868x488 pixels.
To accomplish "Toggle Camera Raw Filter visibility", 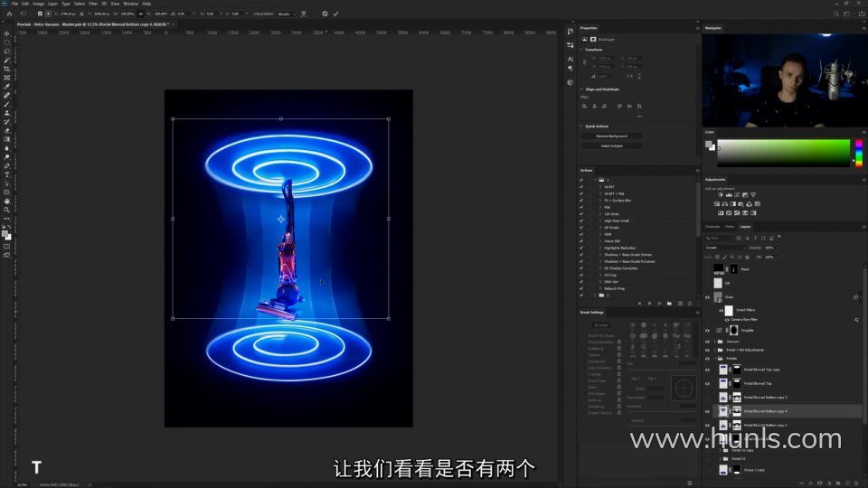I will 727,319.
